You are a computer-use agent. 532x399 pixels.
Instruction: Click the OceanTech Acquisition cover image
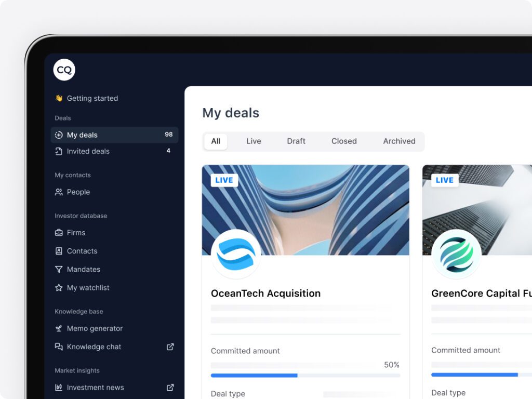point(305,210)
